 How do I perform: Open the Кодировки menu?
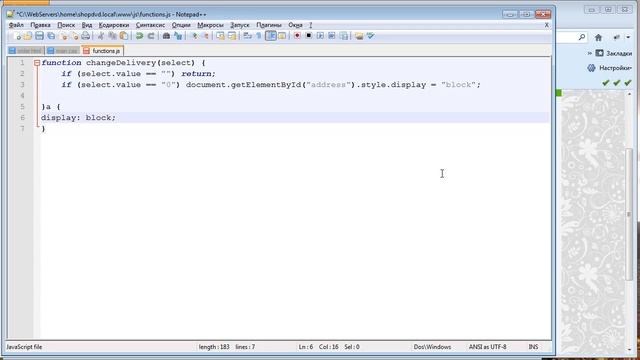[114, 25]
